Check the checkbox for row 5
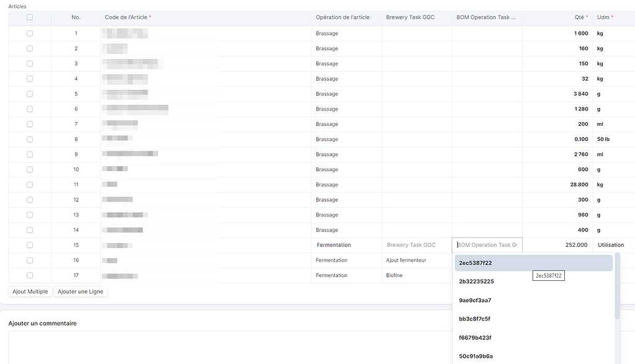The width and height of the screenshot is (635, 364). coord(29,94)
